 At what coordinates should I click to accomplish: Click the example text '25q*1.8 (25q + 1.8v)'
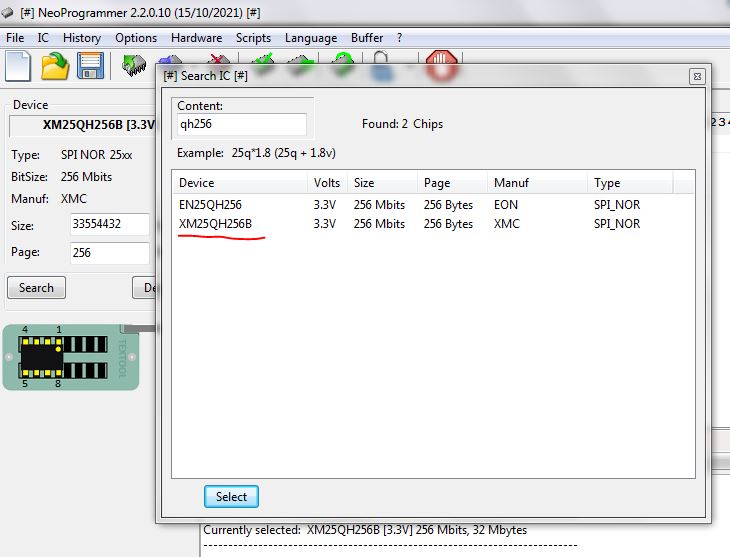284,153
